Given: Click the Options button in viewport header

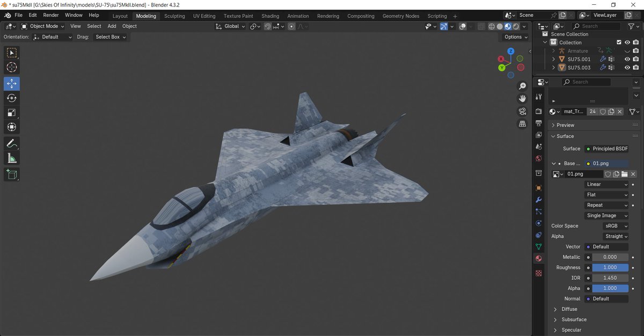Looking at the screenshot, I should tap(516, 37).
